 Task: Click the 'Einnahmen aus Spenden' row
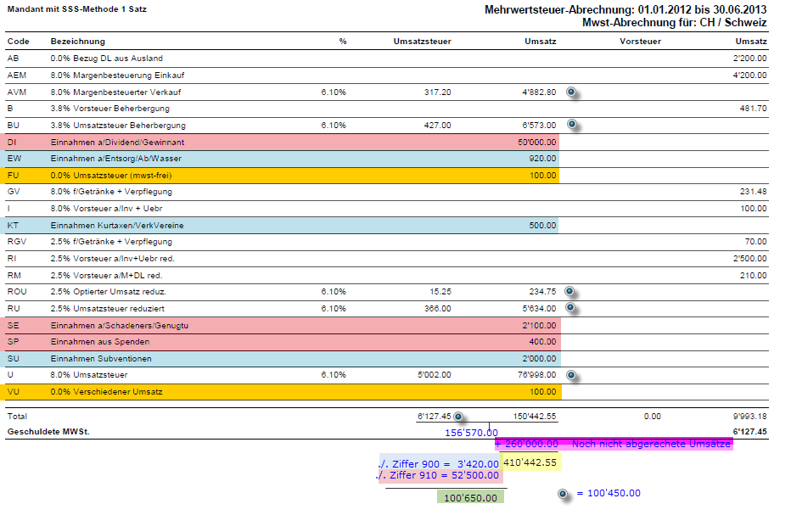[x=100, y=341]
